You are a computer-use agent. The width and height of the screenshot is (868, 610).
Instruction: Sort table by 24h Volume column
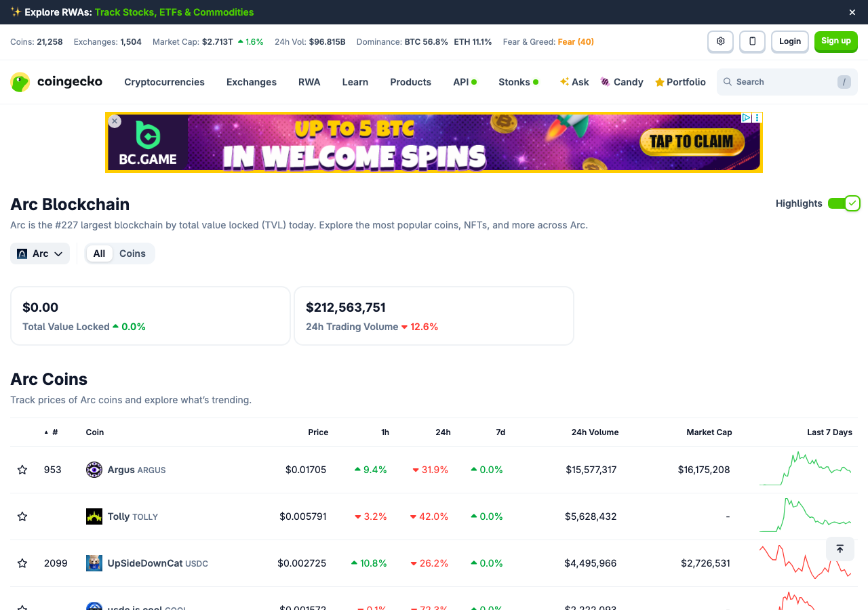point(595,432)
